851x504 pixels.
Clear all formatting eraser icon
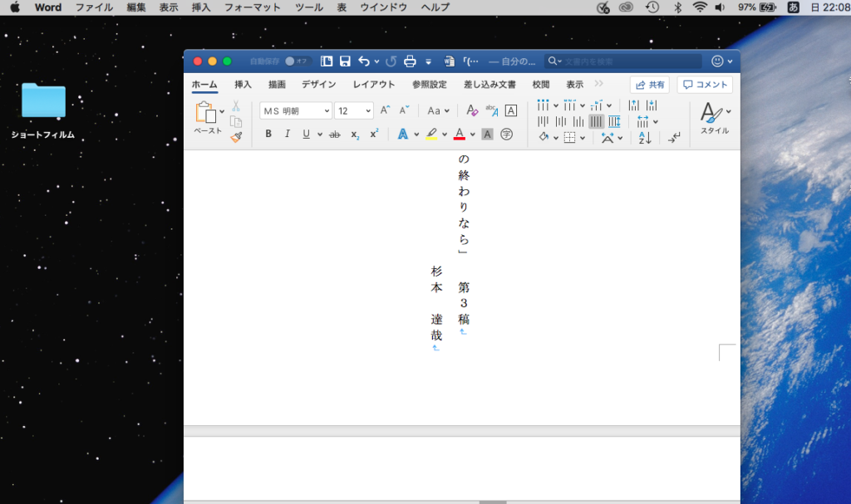(472, 110)
